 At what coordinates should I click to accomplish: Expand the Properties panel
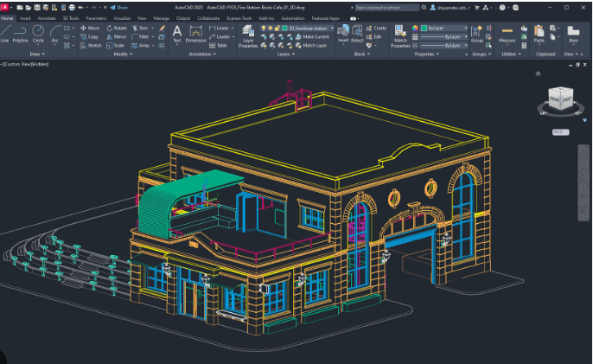pos(427,54)
